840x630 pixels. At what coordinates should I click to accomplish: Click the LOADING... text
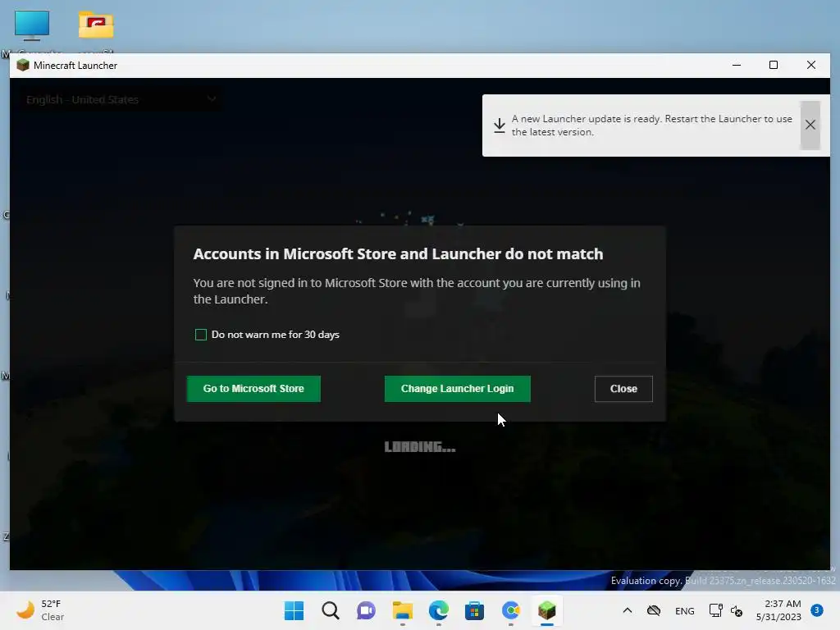(420, 447)
